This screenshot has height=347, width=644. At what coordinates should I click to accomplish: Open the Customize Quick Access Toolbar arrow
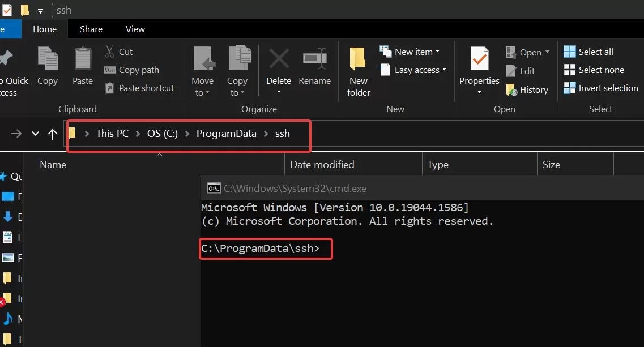40,11
